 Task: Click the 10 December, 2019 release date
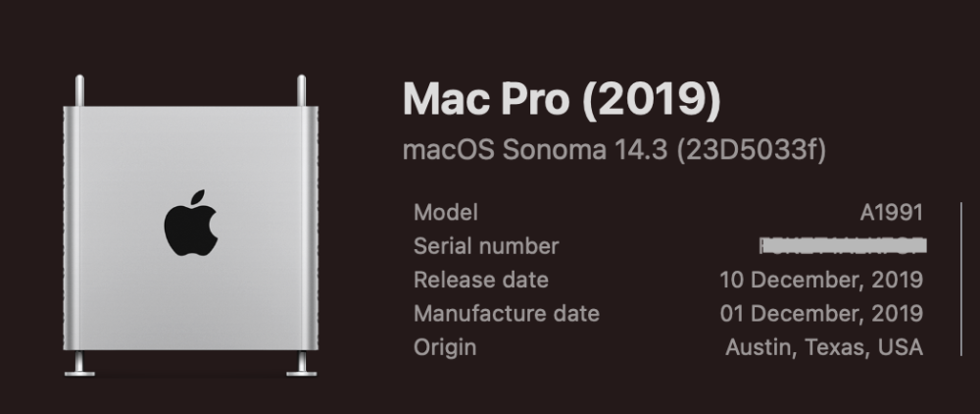pos(821,280)
